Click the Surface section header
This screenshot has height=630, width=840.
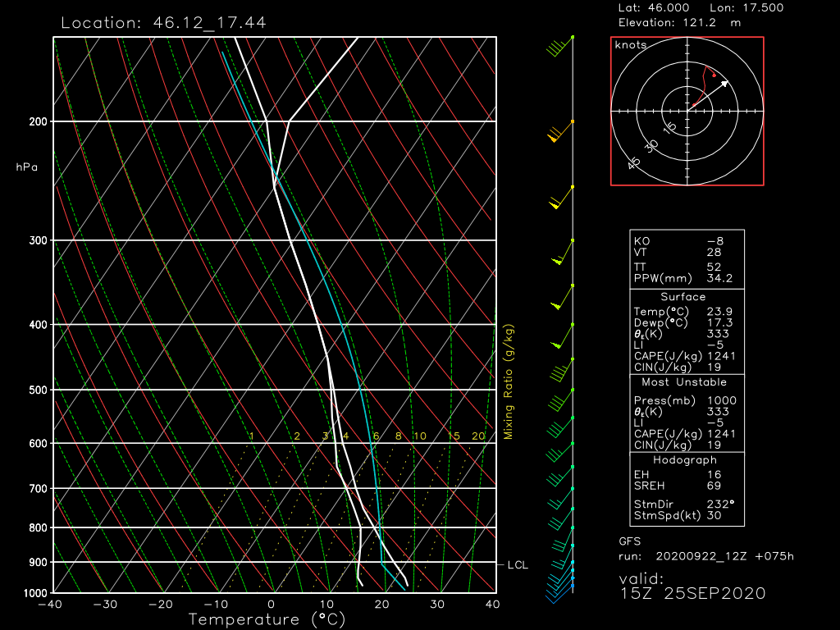pyautogui.click(x=682, y=297)
